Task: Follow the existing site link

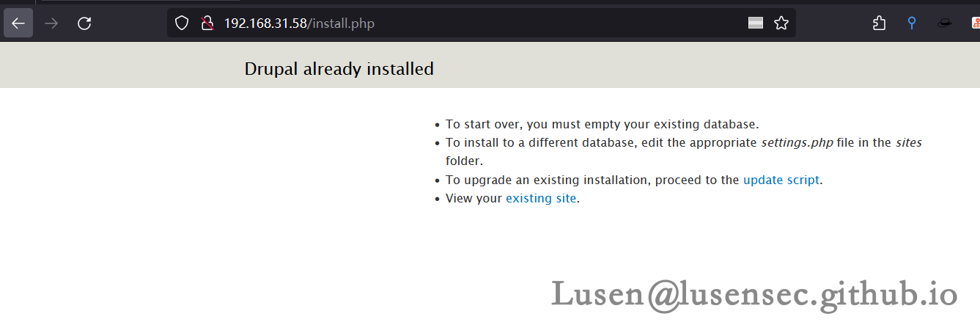Action: point(541,198)
